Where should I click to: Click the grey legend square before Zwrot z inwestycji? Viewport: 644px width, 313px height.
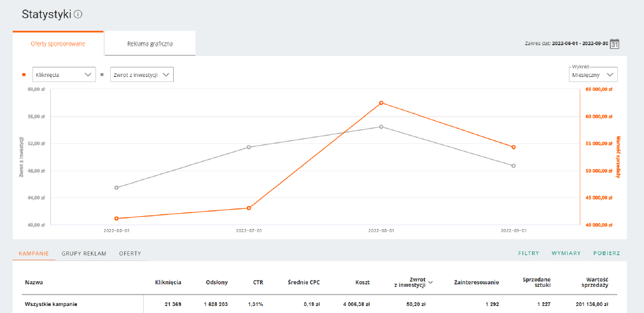coord(102,74)
